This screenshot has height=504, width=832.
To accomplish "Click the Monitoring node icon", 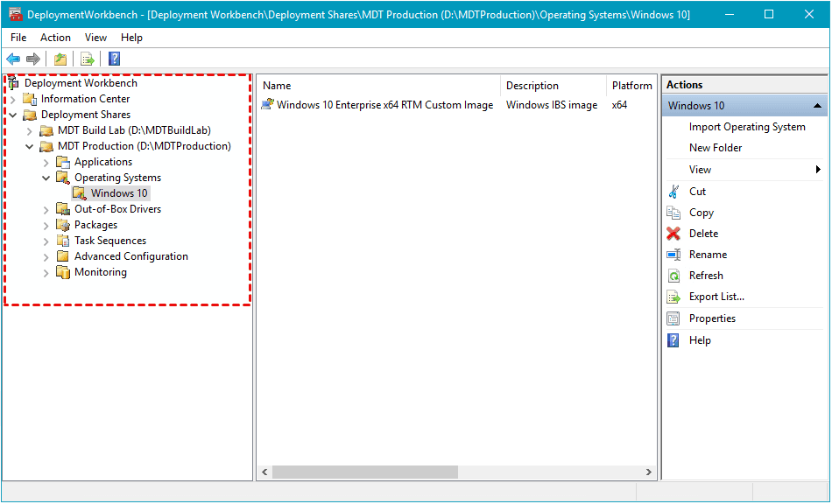I will coord(63,272).
